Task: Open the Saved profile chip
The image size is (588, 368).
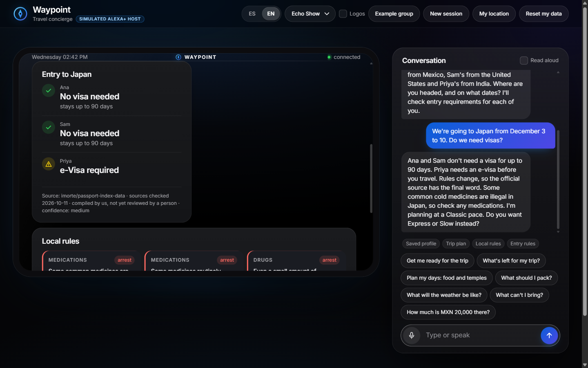Action: coord(421,244)
